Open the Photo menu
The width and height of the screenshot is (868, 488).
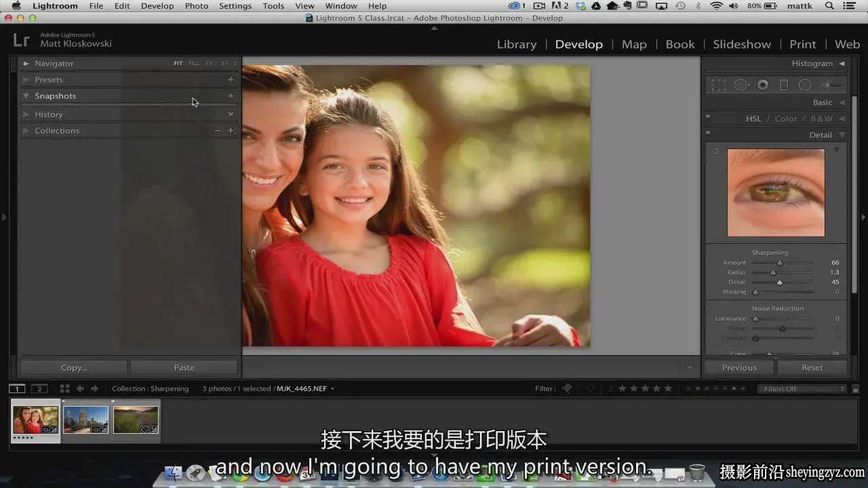coord(197,6)
